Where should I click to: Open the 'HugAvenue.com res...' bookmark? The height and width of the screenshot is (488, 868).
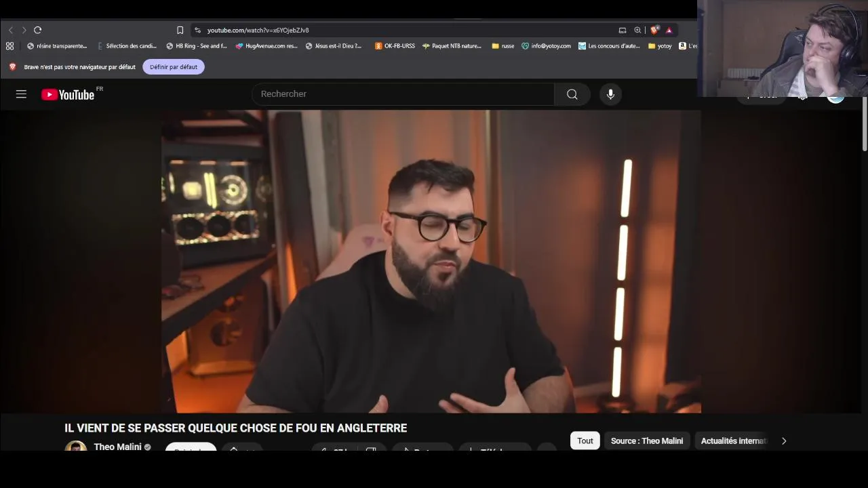point(267,46)
